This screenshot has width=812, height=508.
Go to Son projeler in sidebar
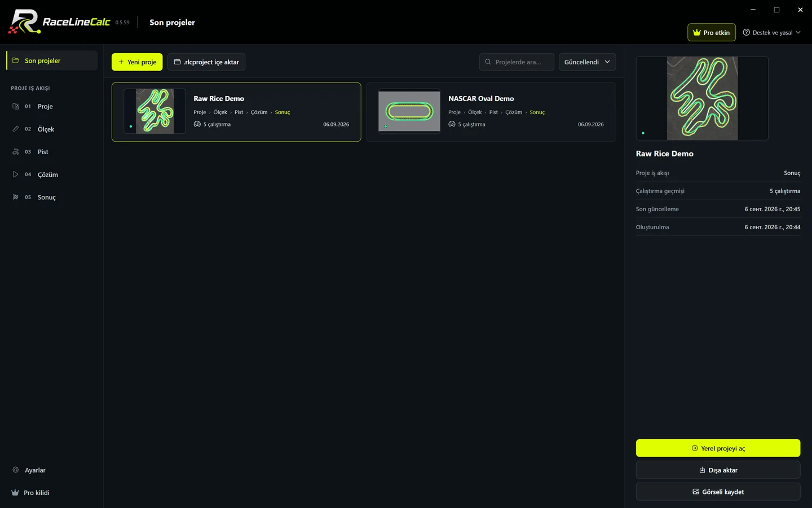52,60
